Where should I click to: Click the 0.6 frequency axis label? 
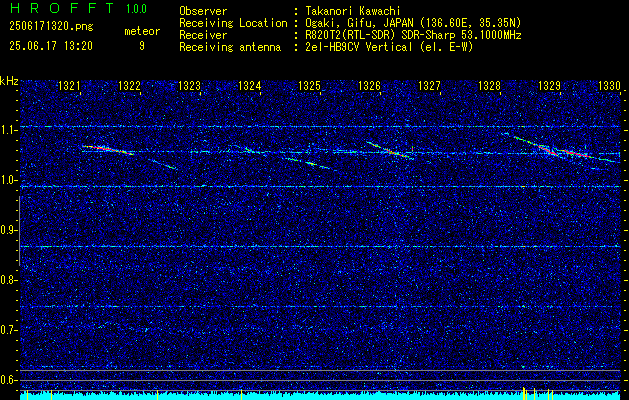(x=9, y=380)
